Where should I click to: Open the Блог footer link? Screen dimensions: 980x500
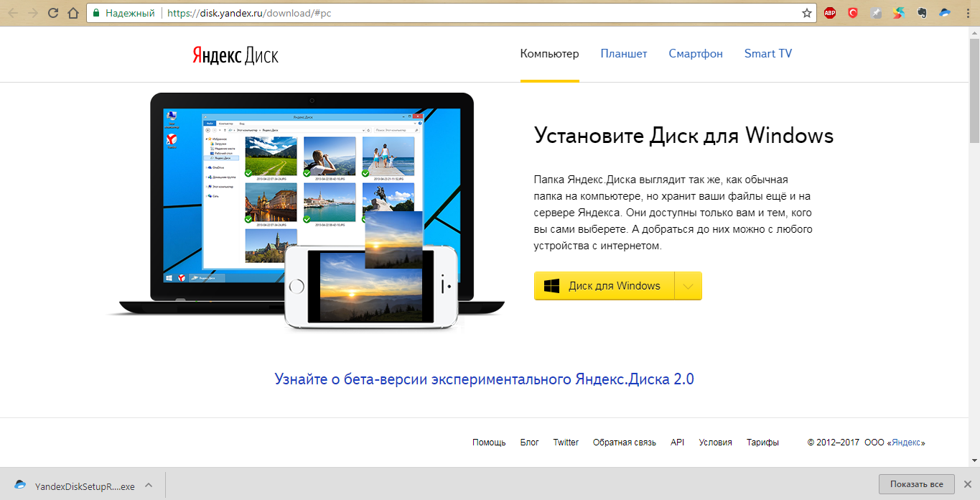point(529,443)
